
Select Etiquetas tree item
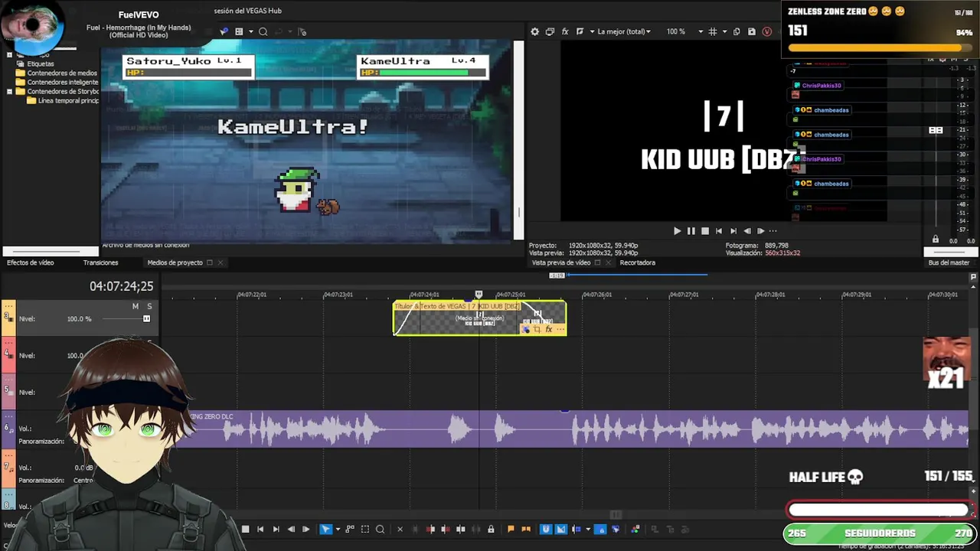[x=41, y=64]
